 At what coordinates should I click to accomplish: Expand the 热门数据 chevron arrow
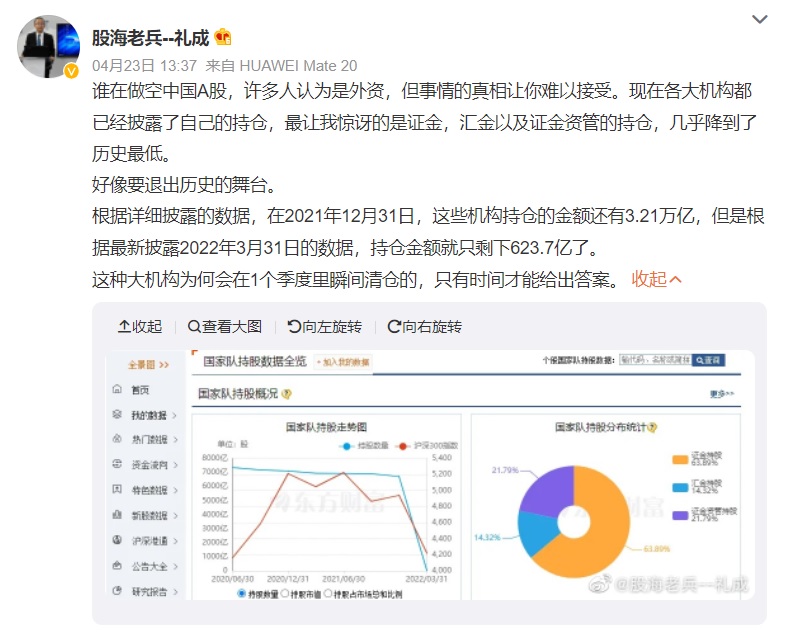(175, 440)
